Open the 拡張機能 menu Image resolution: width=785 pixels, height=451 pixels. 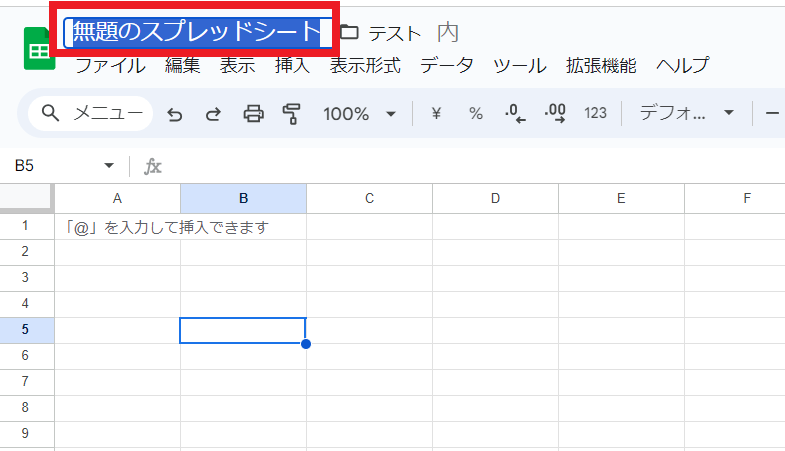tap(601, 67)
